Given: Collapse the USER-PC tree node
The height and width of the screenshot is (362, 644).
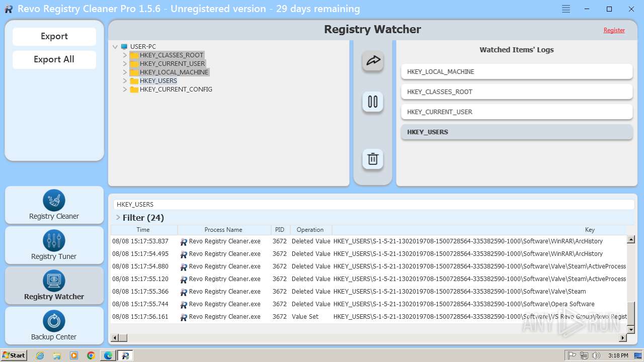Looking at the screenshot, I should [x=115, y=47].
